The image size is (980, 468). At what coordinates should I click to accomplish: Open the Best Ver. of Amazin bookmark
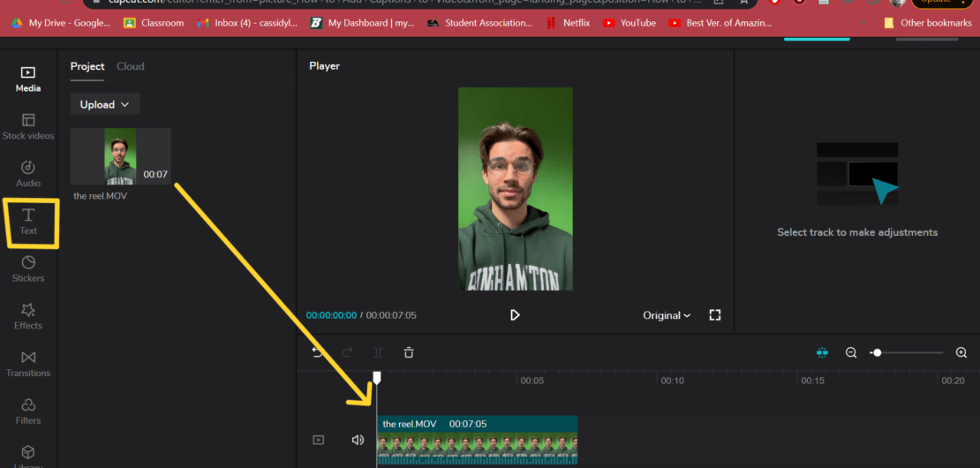click(x=720, y=23)
